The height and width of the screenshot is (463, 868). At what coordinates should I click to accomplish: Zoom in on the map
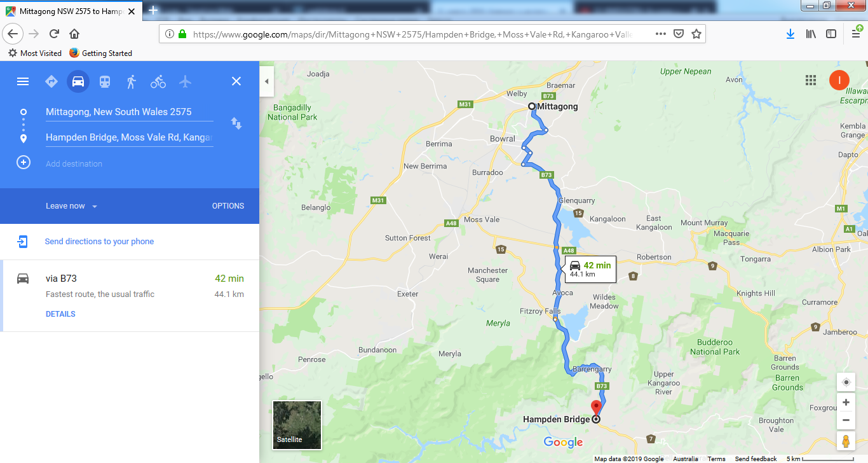click(x=846, y=403)
